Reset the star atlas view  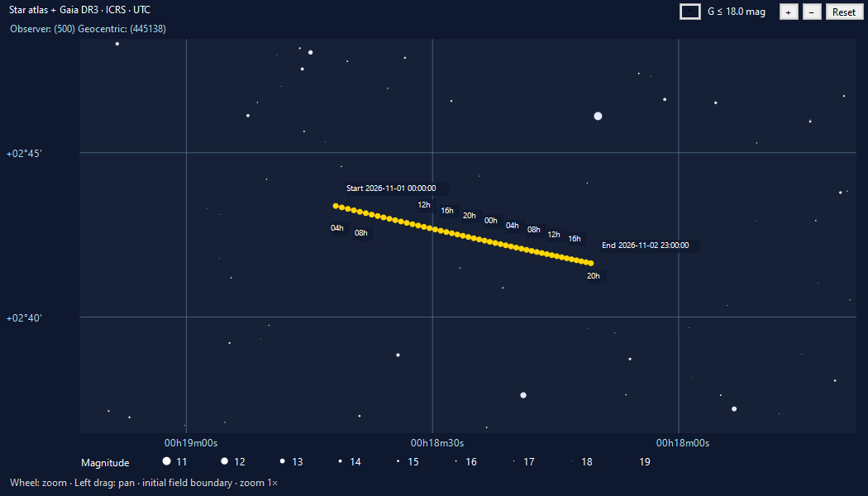pyautogui.click(x=844, y=12)
